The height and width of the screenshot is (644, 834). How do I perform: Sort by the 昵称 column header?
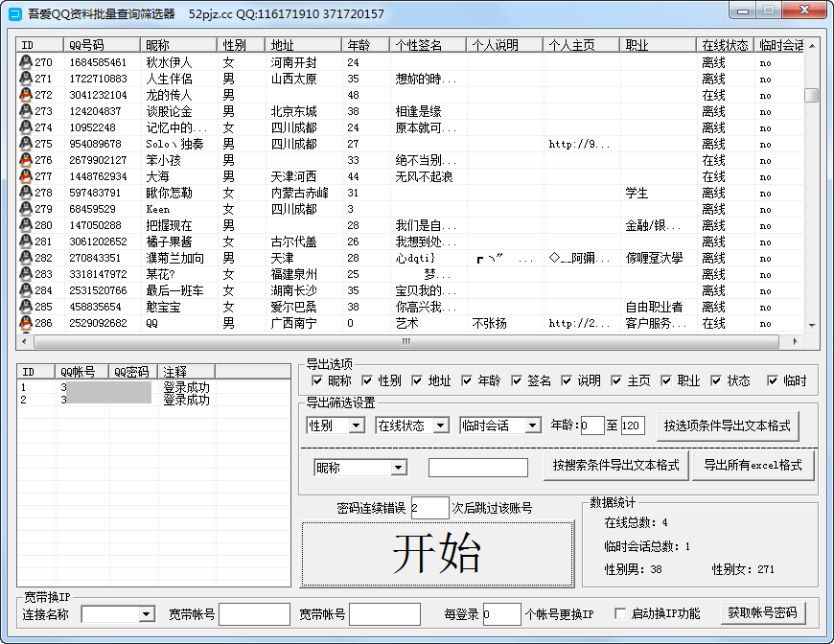(178, 45)
